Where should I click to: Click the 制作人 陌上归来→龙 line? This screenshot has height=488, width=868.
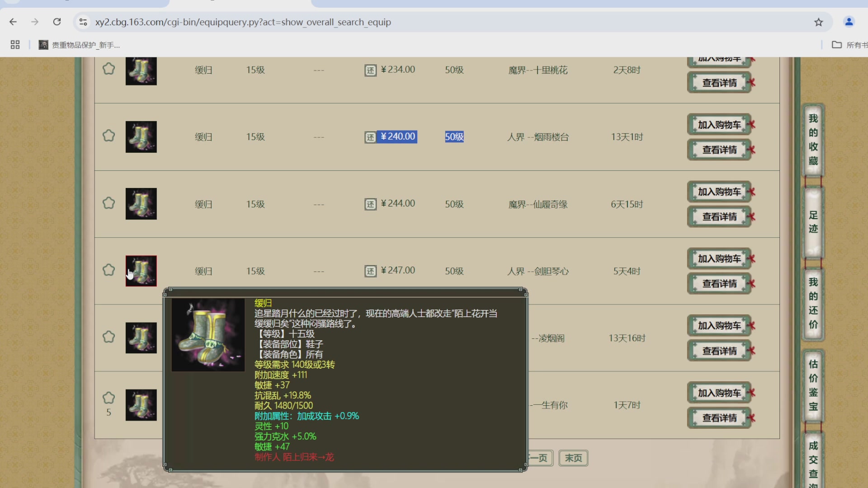point(294,457)
